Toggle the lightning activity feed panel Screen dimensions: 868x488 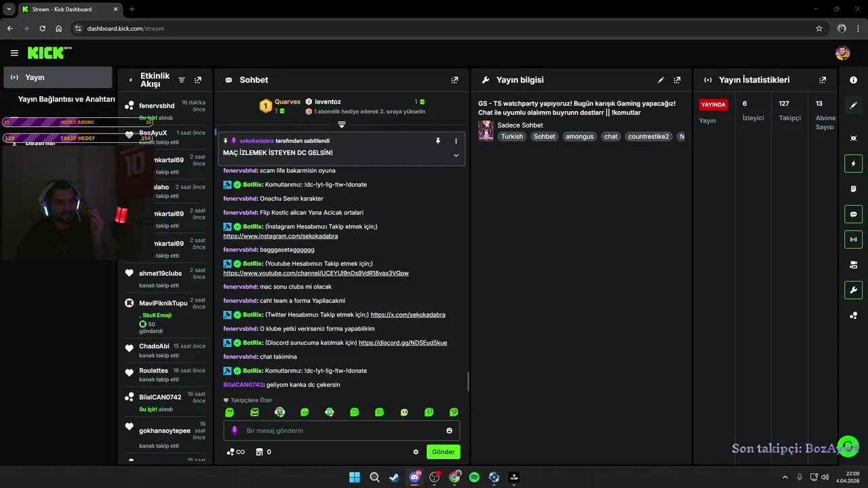pyautogui.click(x=853, y=163)
